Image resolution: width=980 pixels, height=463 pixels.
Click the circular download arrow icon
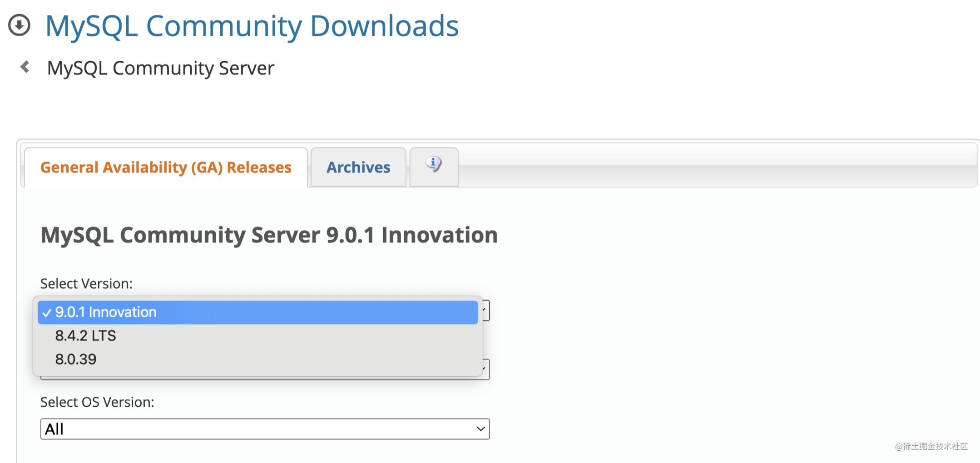click(x=19, y=25)
